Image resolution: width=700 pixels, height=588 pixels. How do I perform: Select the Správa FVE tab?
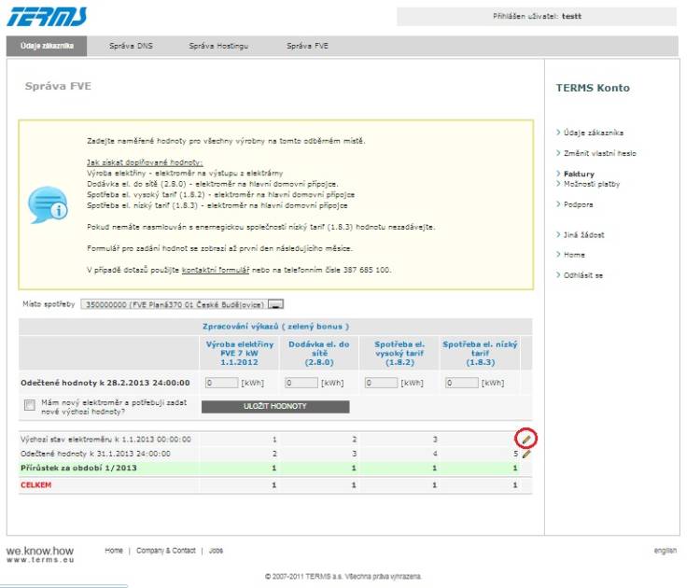pyautogui.click(x=307, y=46)
